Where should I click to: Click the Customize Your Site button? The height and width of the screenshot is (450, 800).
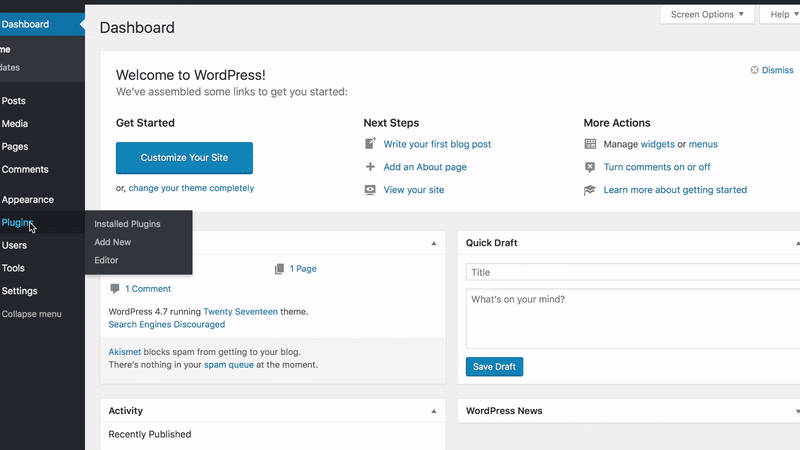[184, 158]
